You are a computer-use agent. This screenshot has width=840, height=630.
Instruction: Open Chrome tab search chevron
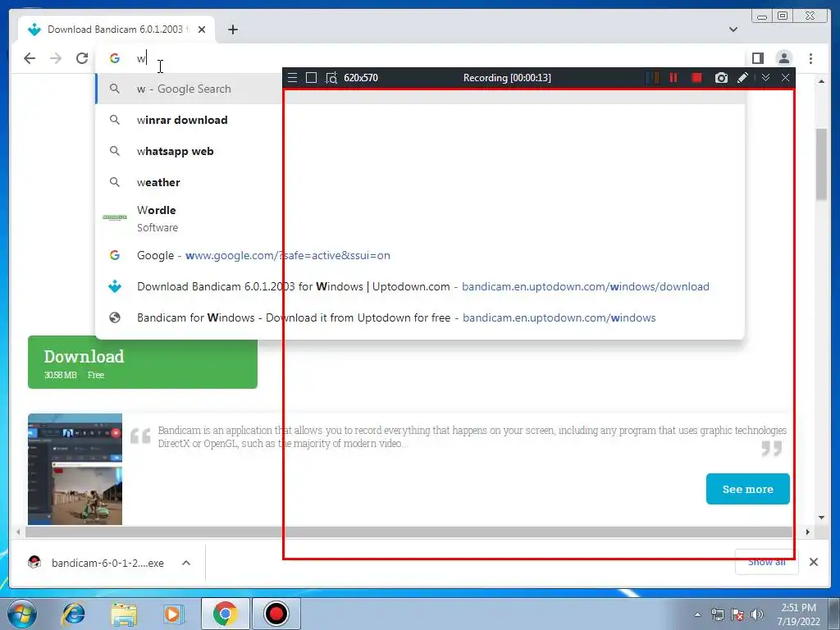[x=733, y=30]
